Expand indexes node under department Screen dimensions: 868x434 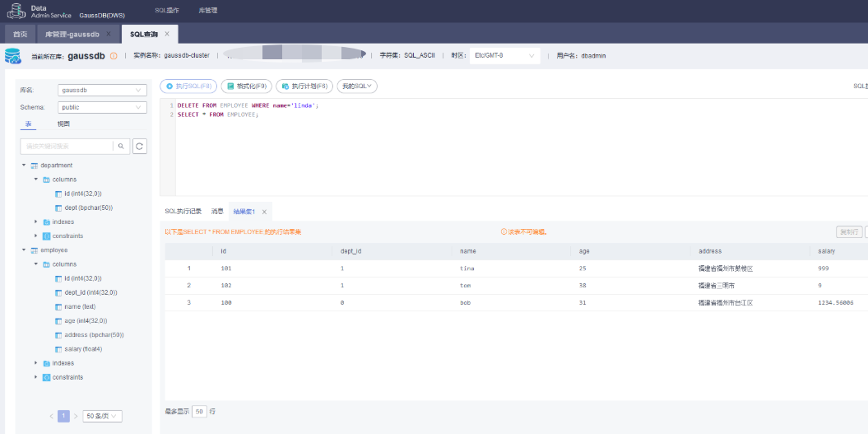36,222
